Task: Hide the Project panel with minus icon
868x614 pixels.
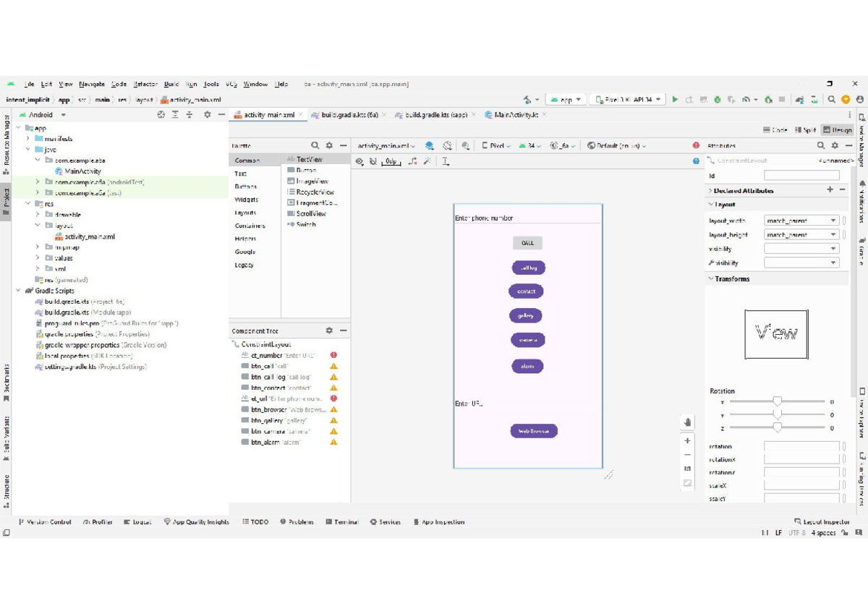Action: pos(221,114)
